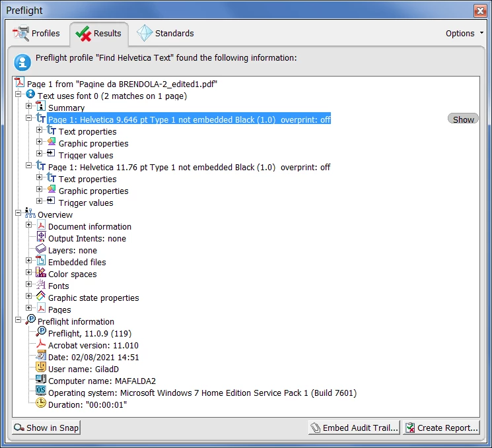The width and height of the screenshot is (492, 448).
Task: Click the Document information PDF icon
Action: [41, 225]
